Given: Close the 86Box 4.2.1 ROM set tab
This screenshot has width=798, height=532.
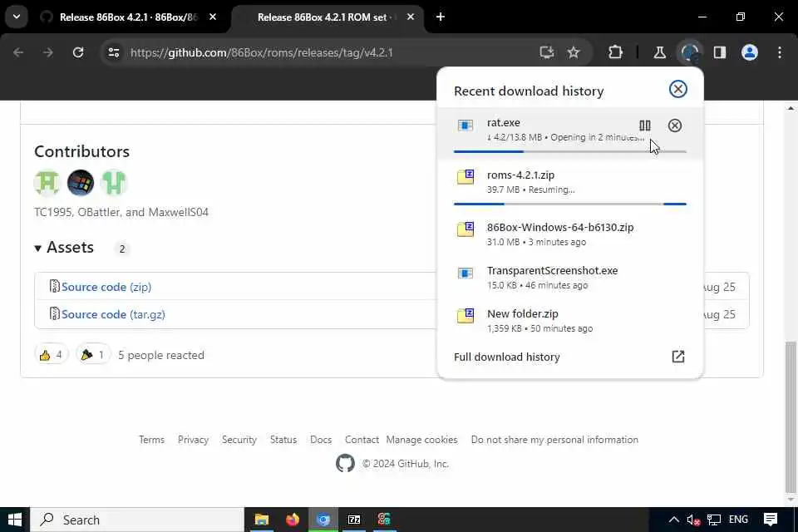Looking at the screenshot, I should click(x=411, y=17).
